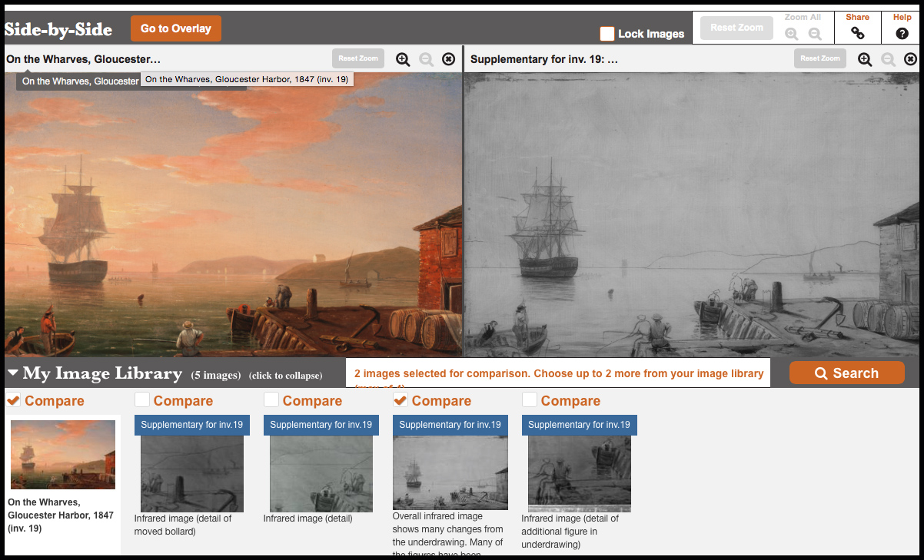This screenshot has width=924, height=560.
Task: Zoom out on the right Supplementary panel
Action: coord(888,59)
